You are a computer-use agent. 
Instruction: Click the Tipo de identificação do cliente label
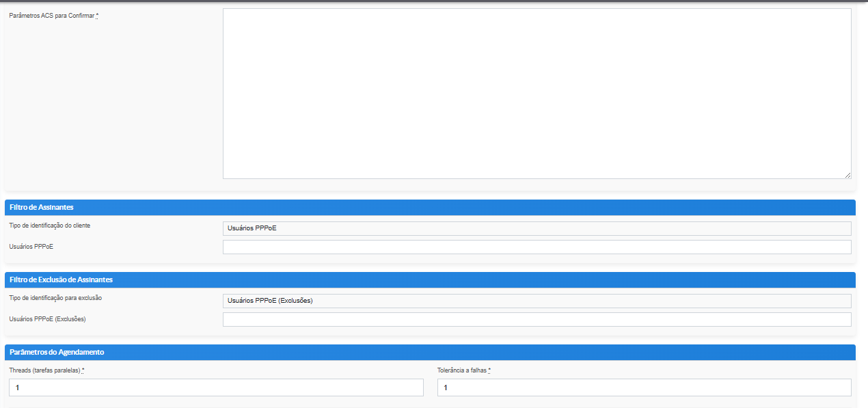pos(49,226)
